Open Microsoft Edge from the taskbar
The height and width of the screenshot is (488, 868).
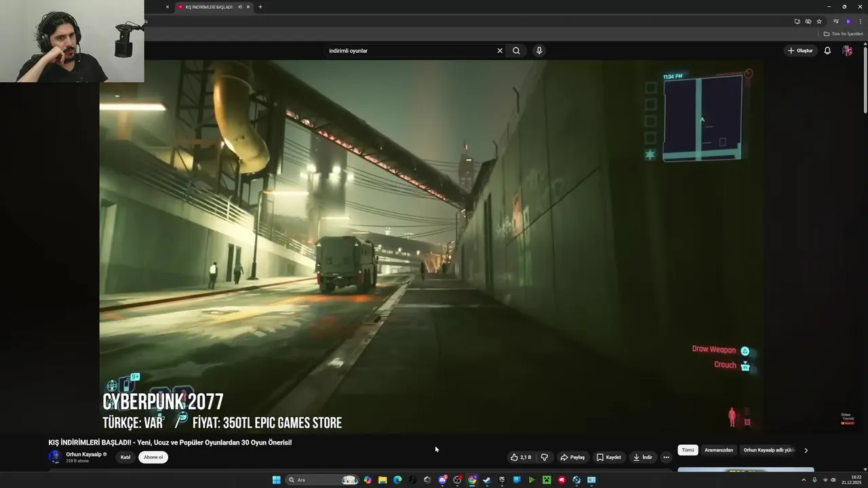click(397, 480)
